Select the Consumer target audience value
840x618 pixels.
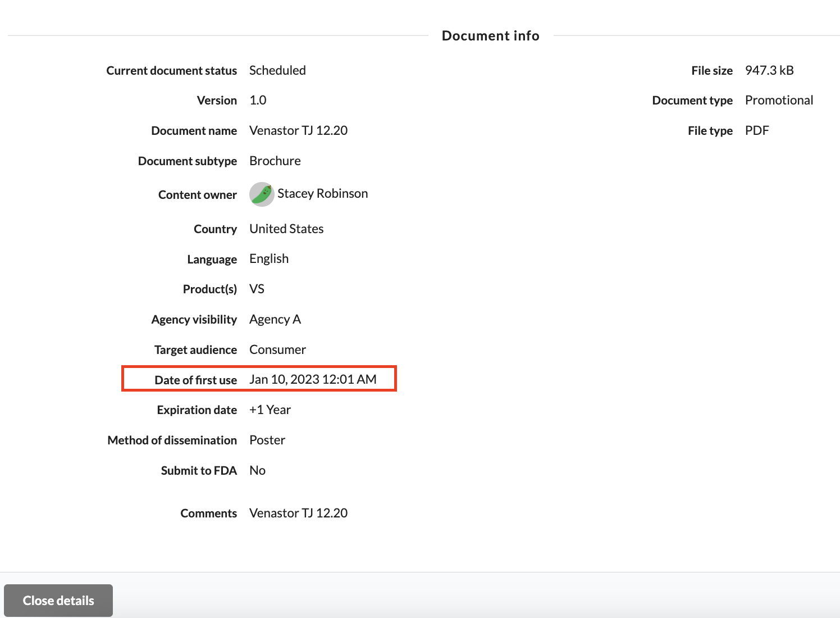click(x=277, y=349)
